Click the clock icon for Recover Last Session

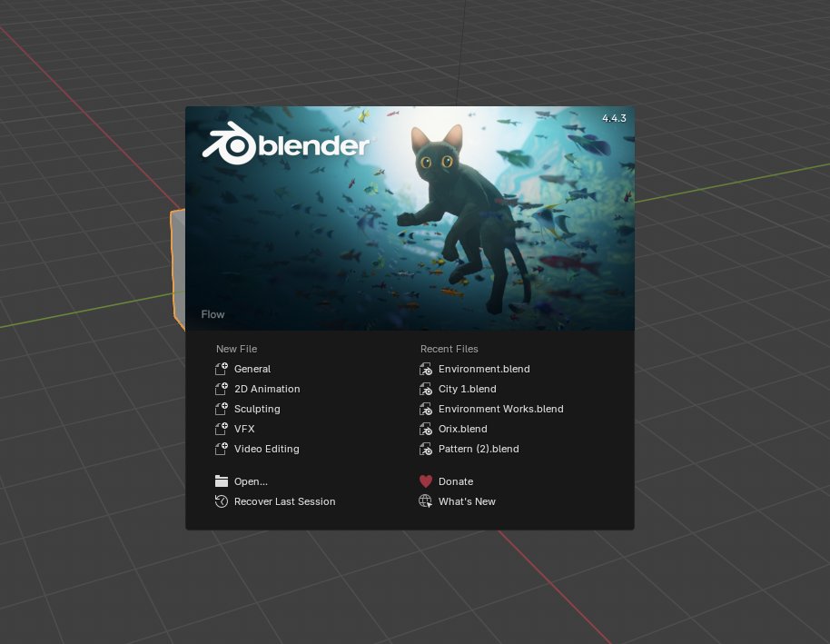pyautogui.click(x=221, y=501)
